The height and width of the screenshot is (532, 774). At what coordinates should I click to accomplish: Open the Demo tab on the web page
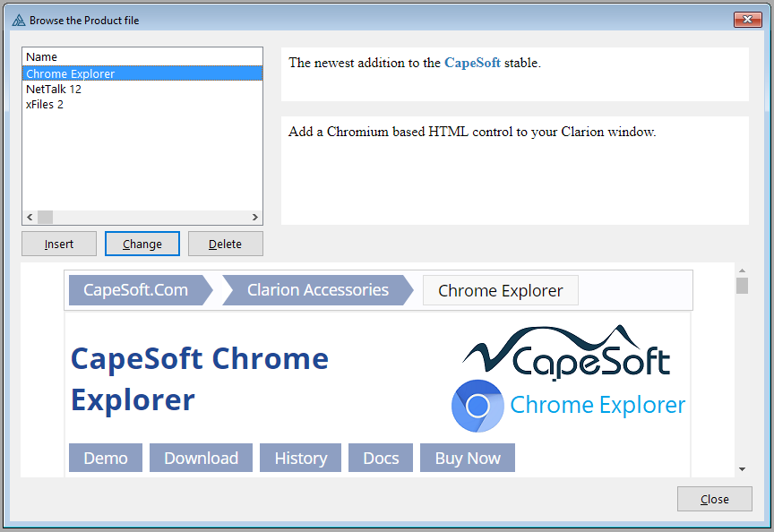pyautogui.click(x=106, y=458)
